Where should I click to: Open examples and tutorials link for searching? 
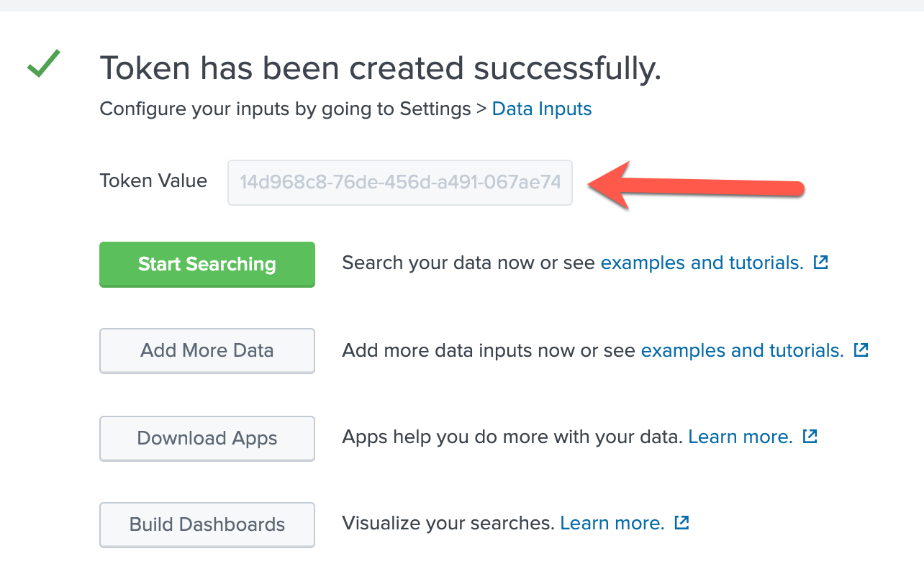click(702, 263)
